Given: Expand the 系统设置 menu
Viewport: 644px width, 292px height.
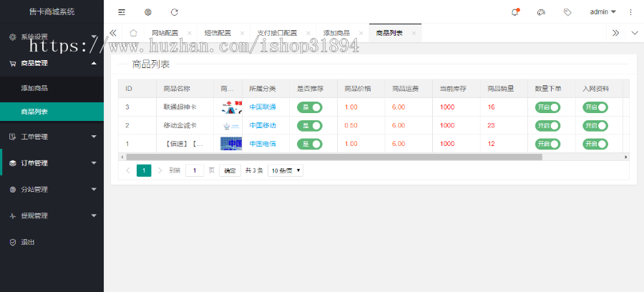Looking at the screenshot, I should tap(94, 36).
